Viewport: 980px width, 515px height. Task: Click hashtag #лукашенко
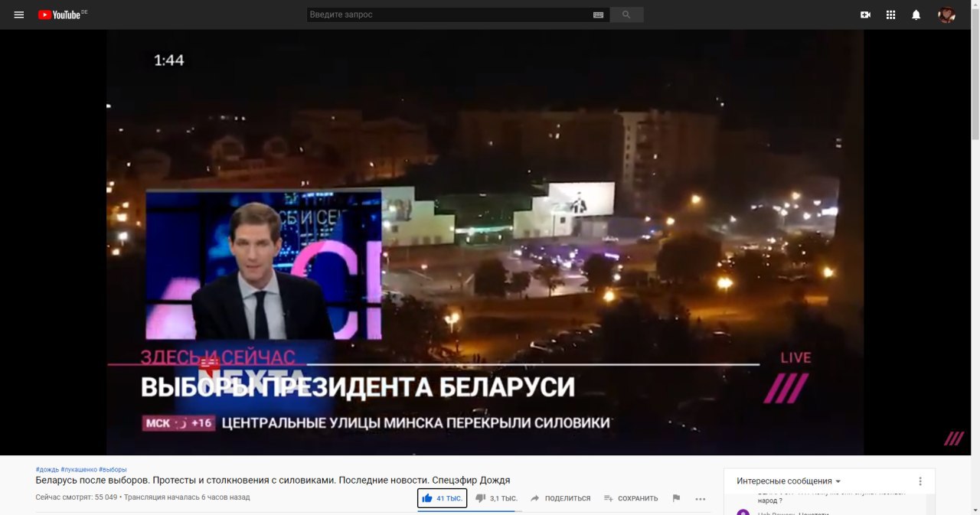pos(79,469)
